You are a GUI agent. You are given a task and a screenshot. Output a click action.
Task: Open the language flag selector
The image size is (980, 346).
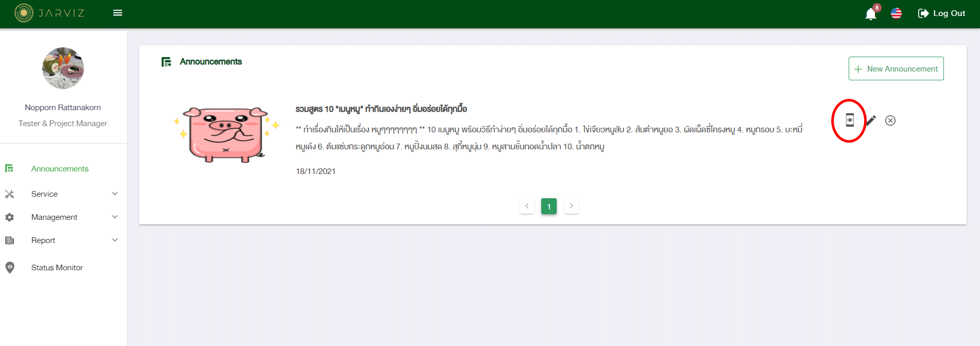pyautogui.click(x=896, y=13)
